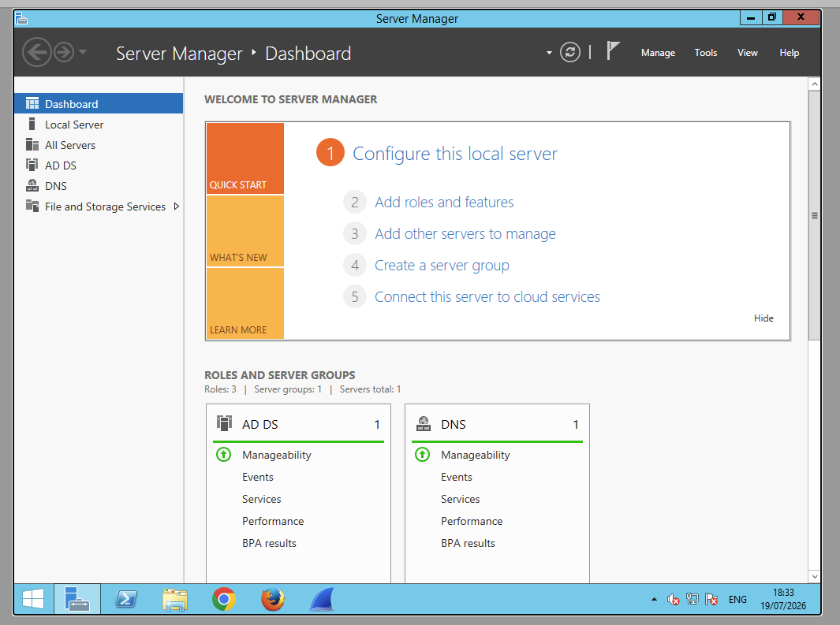Open the Help menu
Image resolution: width=840 pixels, height=625 pixels.
[x=789, y=53]
